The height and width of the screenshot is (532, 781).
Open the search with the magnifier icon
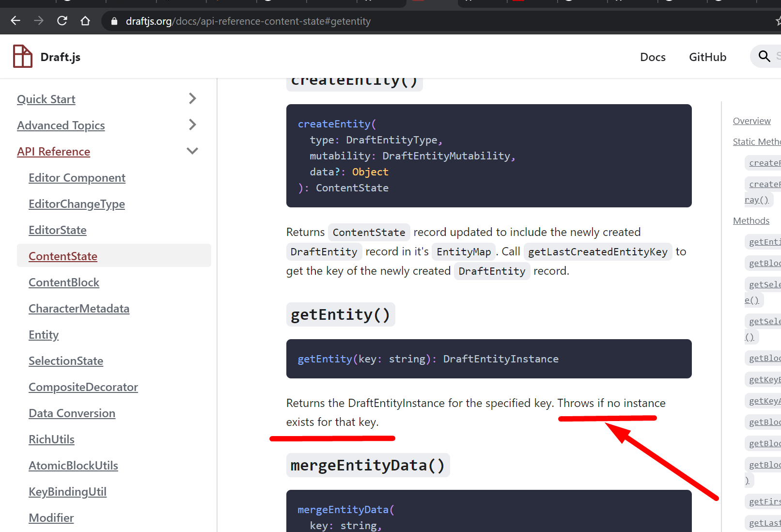tap(764, 56)
